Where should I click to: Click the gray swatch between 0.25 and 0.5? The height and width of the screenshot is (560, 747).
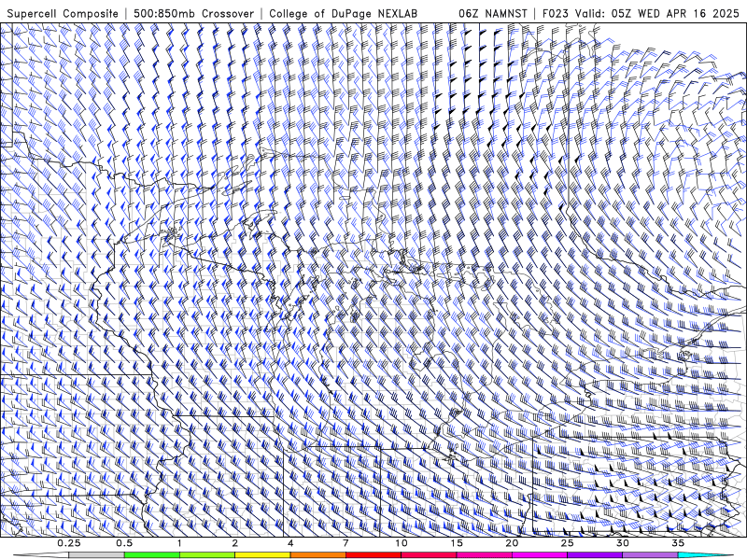(97, 555)
